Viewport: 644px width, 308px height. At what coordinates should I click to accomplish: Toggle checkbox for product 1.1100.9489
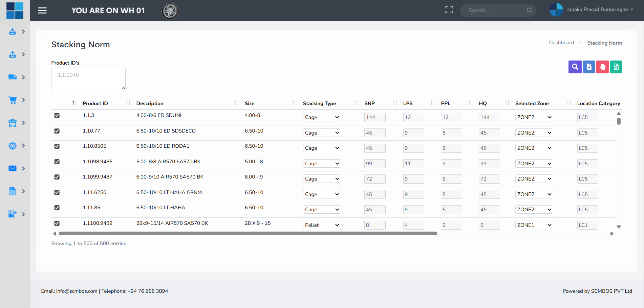coord(57,223)
